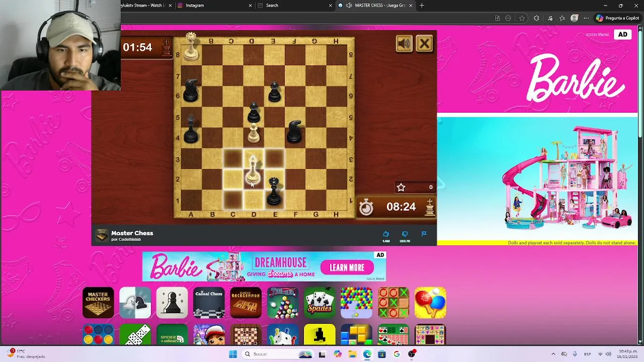
Task: Report the game using the flag icon
Action: (424, 234)
